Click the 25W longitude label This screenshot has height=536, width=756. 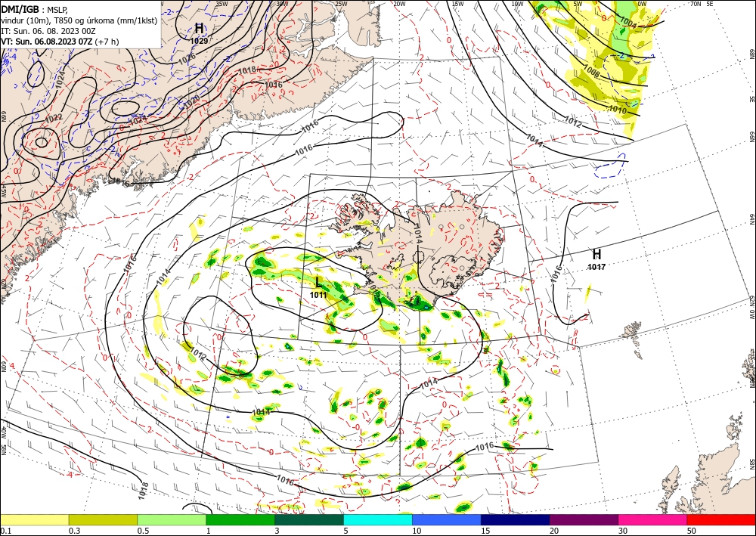pyautogui.click(x=341, y=4)
